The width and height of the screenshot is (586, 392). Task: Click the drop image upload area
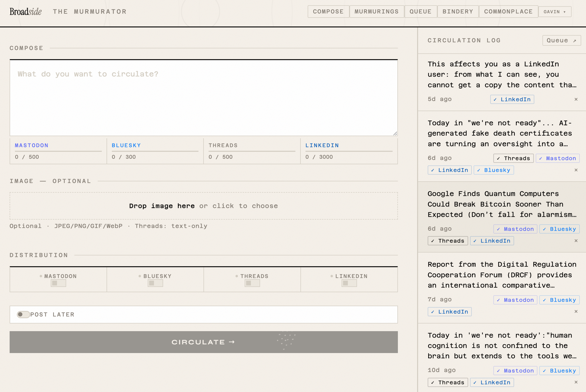204,206
